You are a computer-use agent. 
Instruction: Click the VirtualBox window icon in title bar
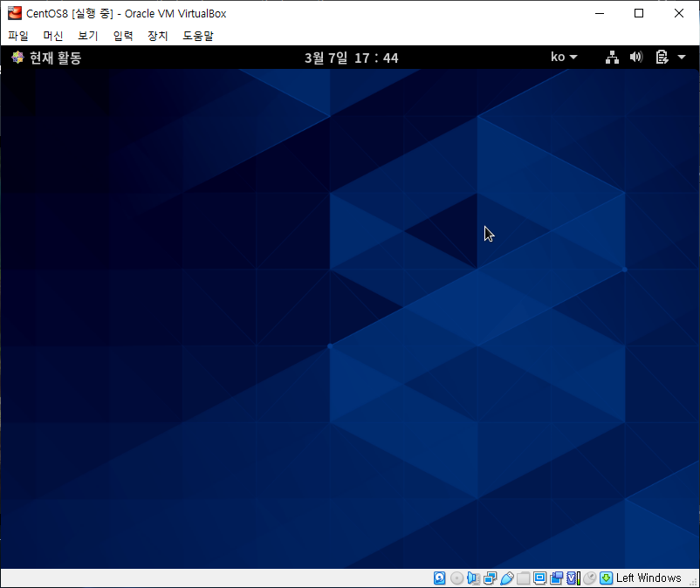(14, 13)
